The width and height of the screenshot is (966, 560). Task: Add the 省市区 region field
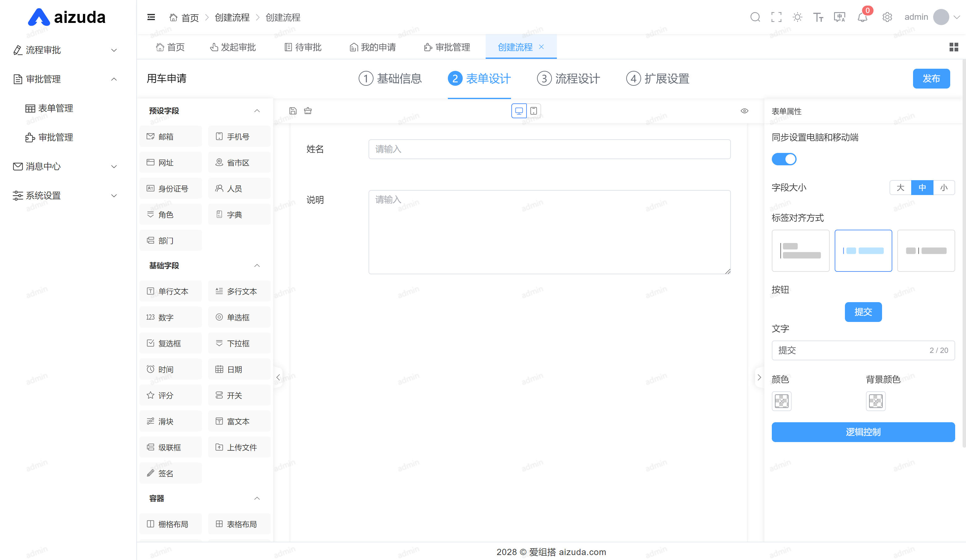point(239,163)
